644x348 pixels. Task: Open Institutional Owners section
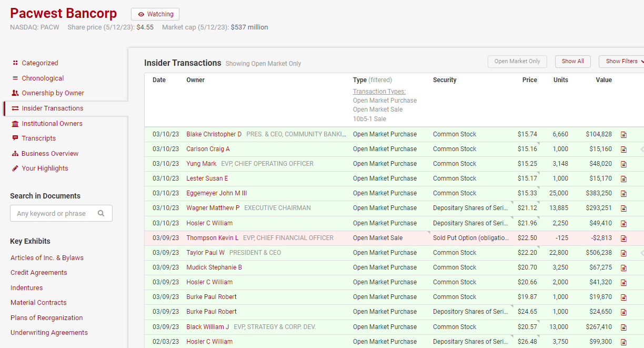click(x=52, y=123)
